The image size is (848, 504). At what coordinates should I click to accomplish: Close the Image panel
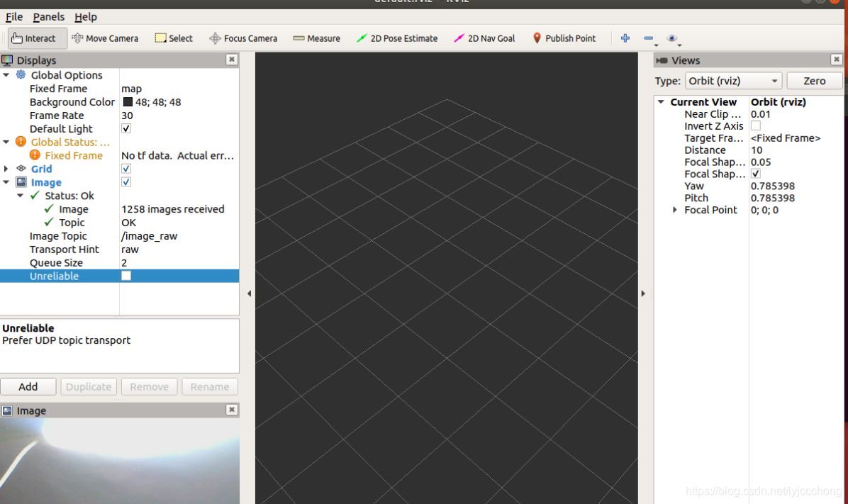click(x=231, y=410)
